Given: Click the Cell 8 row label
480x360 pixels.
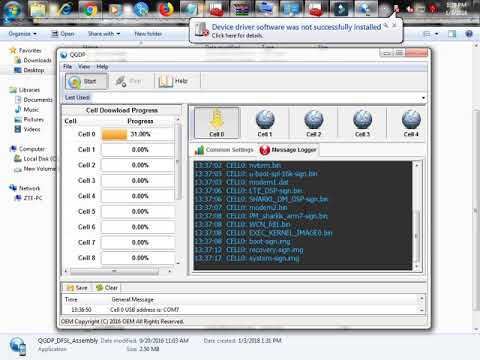Looking at the screenshot, I should [x=87, y=258].
